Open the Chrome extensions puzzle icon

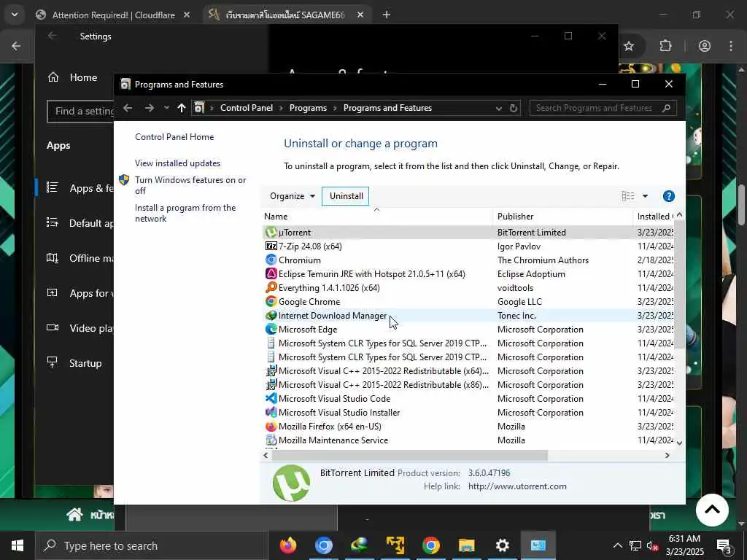665,46
